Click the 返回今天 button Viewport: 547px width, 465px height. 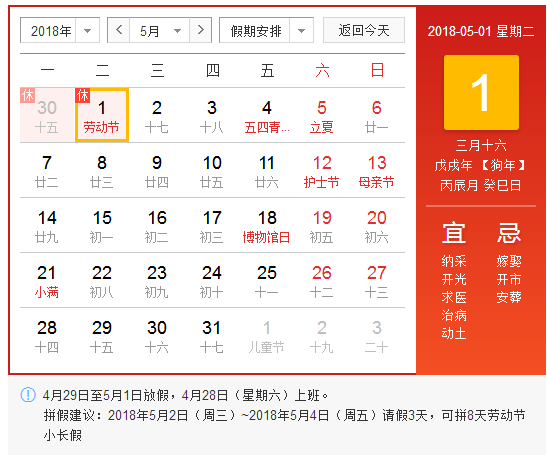[364, 30]
